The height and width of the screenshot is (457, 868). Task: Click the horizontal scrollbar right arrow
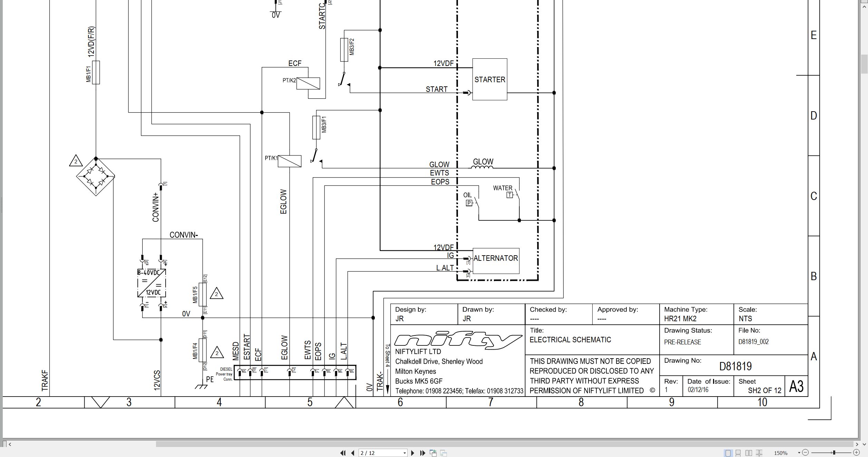[x=857, y=444]
